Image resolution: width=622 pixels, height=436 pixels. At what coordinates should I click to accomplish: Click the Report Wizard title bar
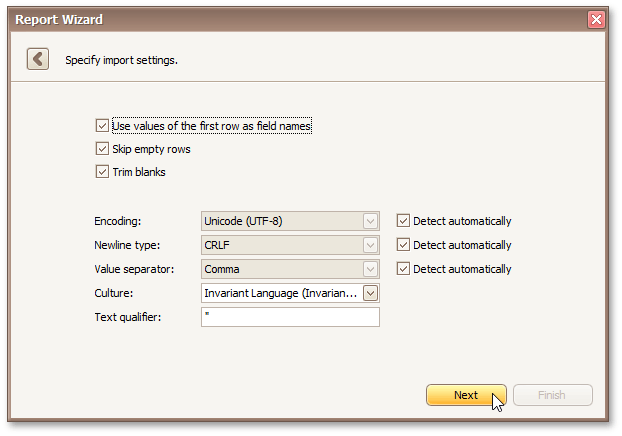pyautogui.click(x=300, y=19)
